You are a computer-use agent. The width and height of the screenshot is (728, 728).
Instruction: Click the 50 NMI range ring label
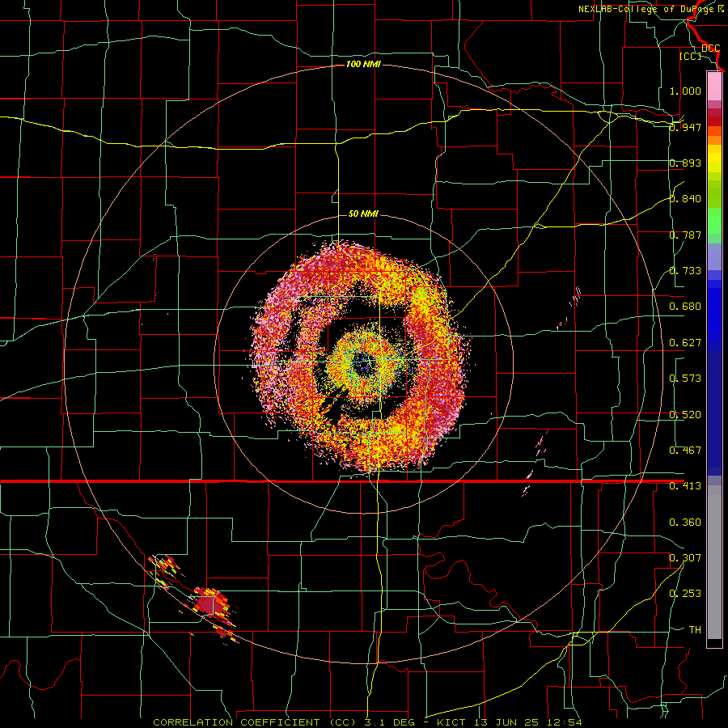click(x=363, y=214)
